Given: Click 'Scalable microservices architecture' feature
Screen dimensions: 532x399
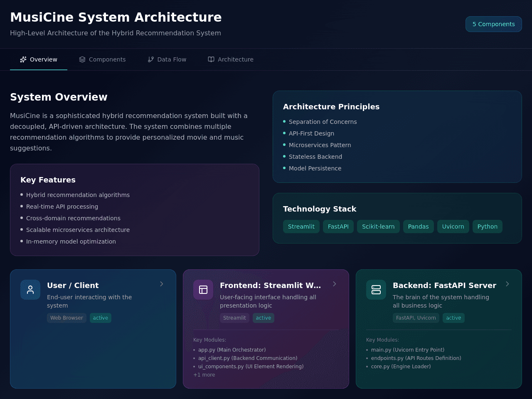Looking at the screenshot, I should click(x=78, y=230).
